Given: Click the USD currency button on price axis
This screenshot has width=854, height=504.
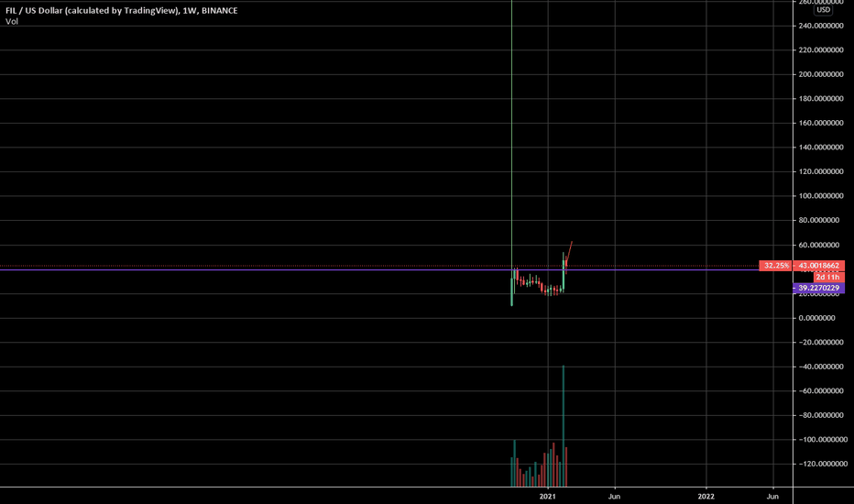Looking at the screenshot, I should (x=823, y=10).
